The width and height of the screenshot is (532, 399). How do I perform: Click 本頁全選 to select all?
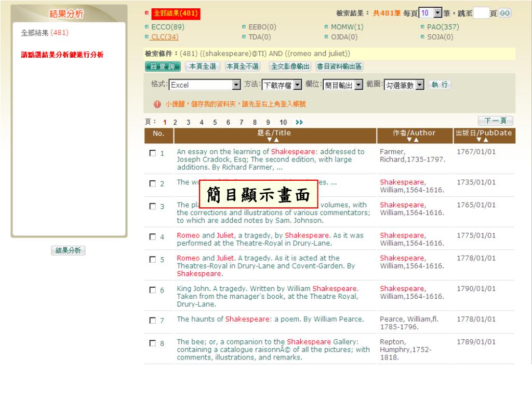[x=203, y=66]
